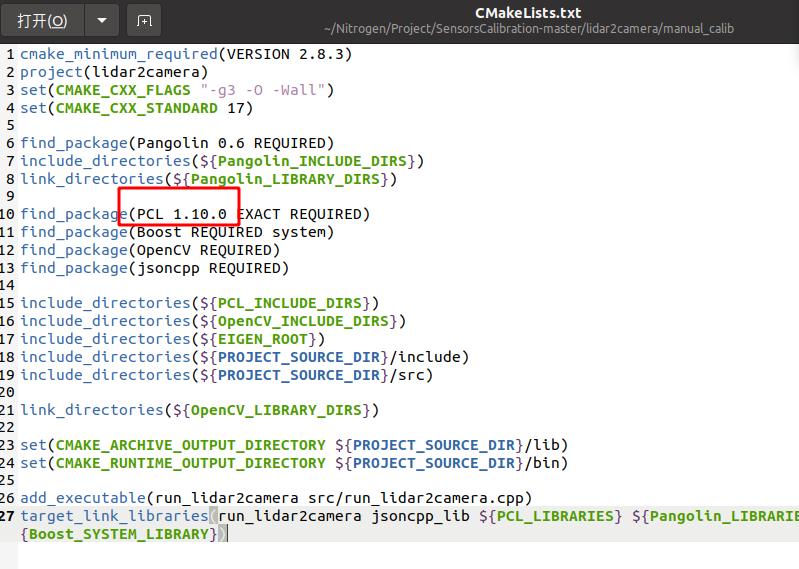The image size is (799, 569).
Task: Click /src path on line 19
Action: [407, 375]
